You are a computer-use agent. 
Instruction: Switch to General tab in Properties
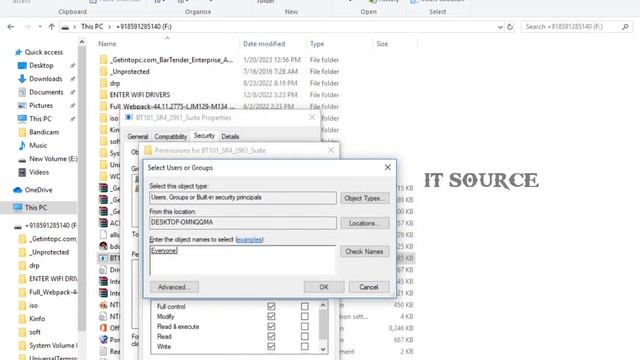tap(138, 137)
